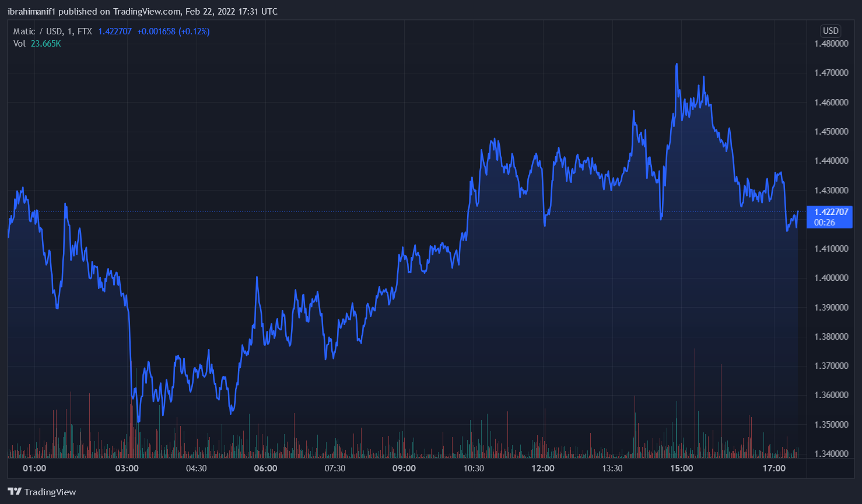862x504 pixels.
Task: Select the 06:00 time axis marker
Action: [x=265, y=468]
